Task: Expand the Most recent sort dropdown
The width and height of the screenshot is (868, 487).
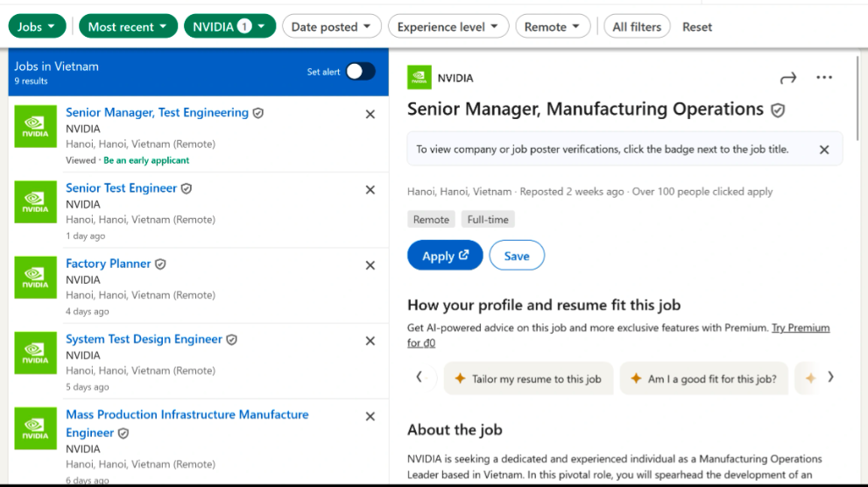Action: coord(128,27)
